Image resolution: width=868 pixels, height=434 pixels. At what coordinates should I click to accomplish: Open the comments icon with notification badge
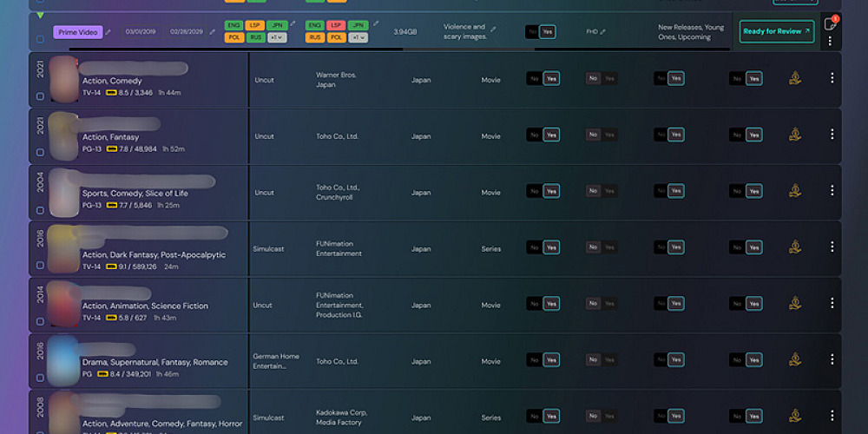pos(830,24)
